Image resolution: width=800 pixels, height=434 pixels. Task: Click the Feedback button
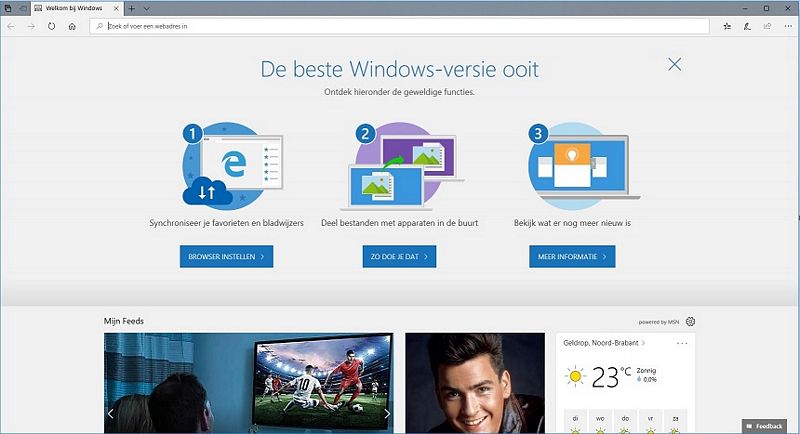pos(764,426)
